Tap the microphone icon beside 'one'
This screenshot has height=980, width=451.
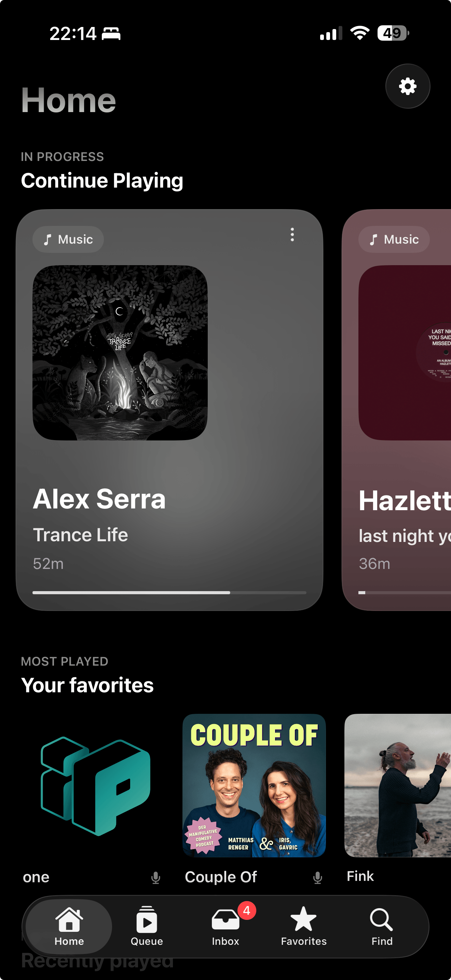coord(155,878)
